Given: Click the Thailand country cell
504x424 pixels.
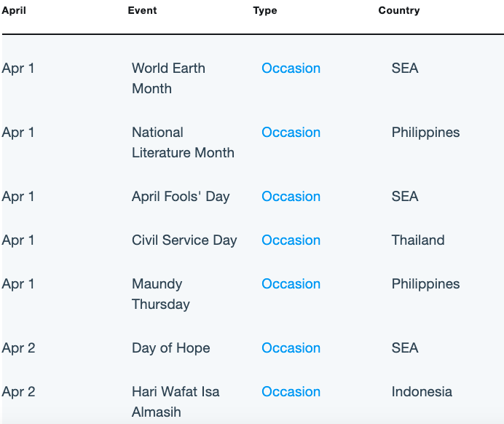Looking at the screenshot, I should click(x=418, y=240).
